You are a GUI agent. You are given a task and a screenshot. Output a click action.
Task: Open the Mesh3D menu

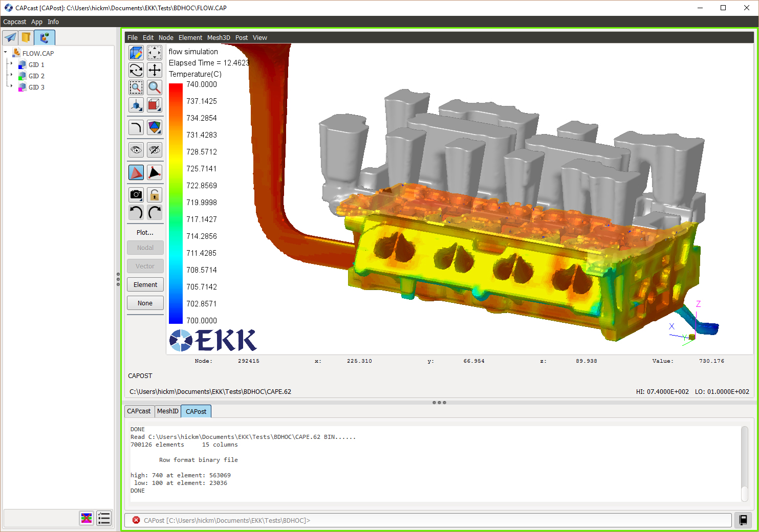pyautogui.click(x=219, y=38)
